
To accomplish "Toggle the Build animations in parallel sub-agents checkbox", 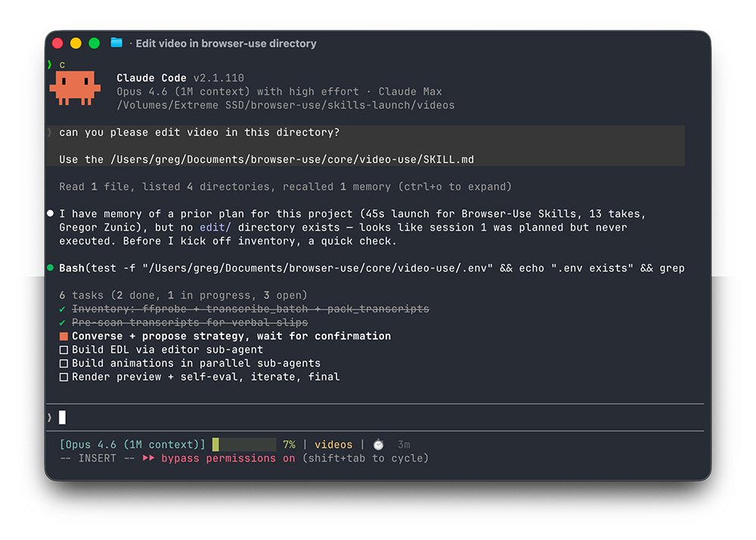I will tap(64, 363).
